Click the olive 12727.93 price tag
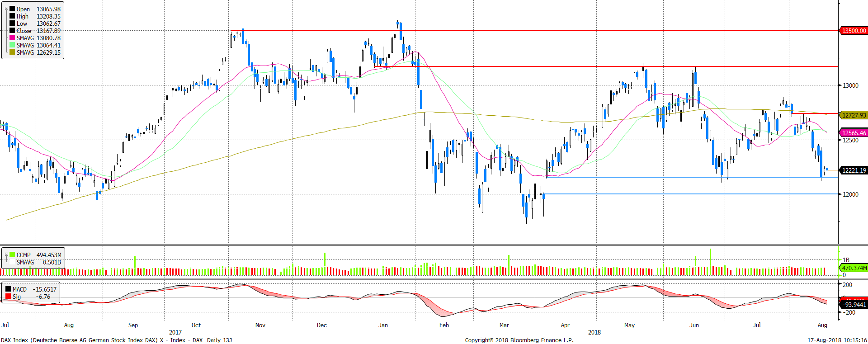 point(854,115)
